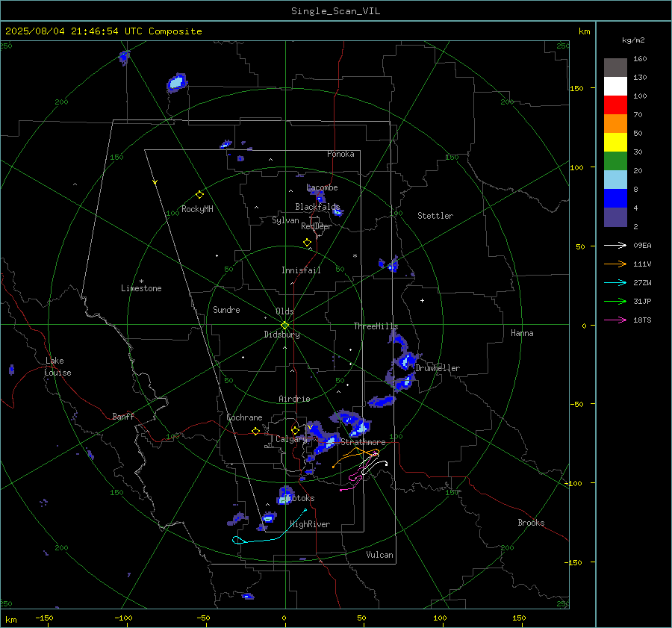Image resolution: width=672 pixels, height=628 pixels.
Task: Click the Banff city label
Action: [x=123, y=416]
